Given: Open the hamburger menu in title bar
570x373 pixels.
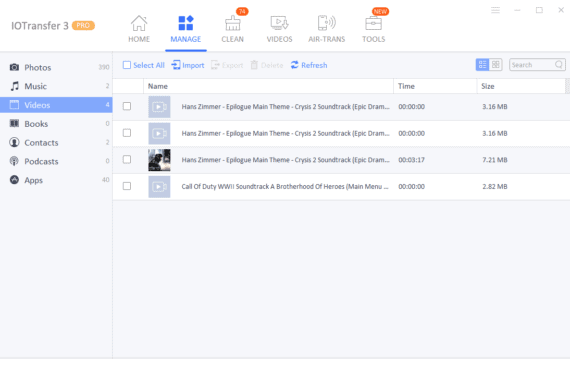Looking at the screenshot, I should pyautogui.click(x=495, y=10).
